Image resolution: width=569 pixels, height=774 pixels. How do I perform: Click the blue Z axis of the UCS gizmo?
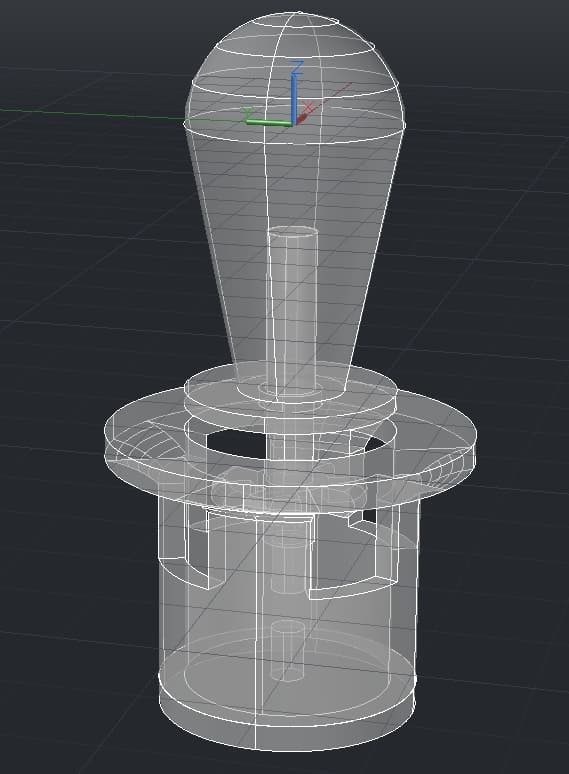pyautogui.click(x=295, y=98)
